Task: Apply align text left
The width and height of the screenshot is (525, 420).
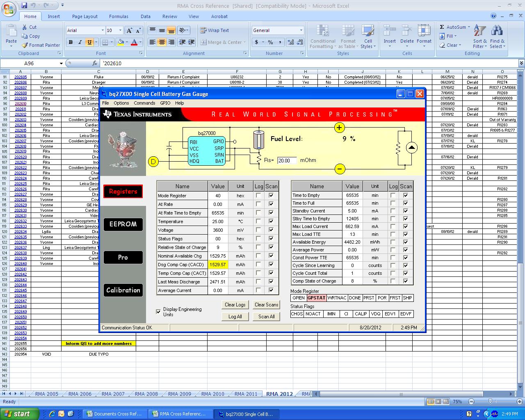Action: pyautogui.click(x=152, y=42)
